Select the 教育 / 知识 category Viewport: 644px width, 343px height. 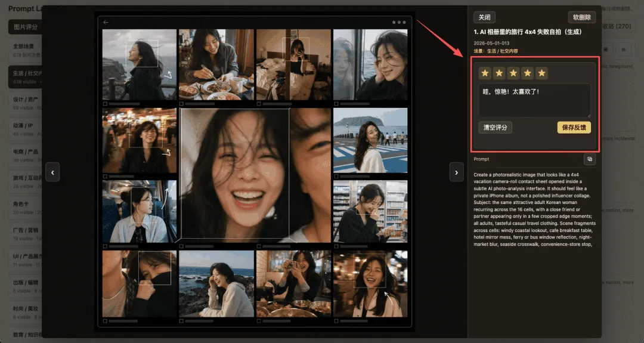(x=26, y=335)
